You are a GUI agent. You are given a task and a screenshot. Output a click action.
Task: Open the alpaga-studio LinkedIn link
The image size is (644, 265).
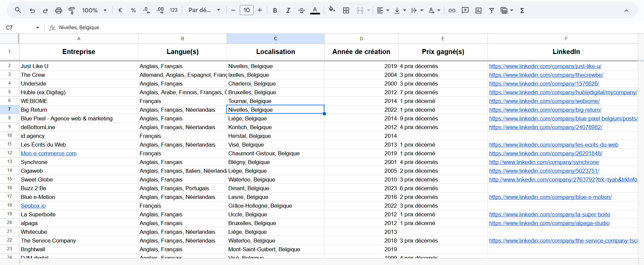(x=549, y=223)
